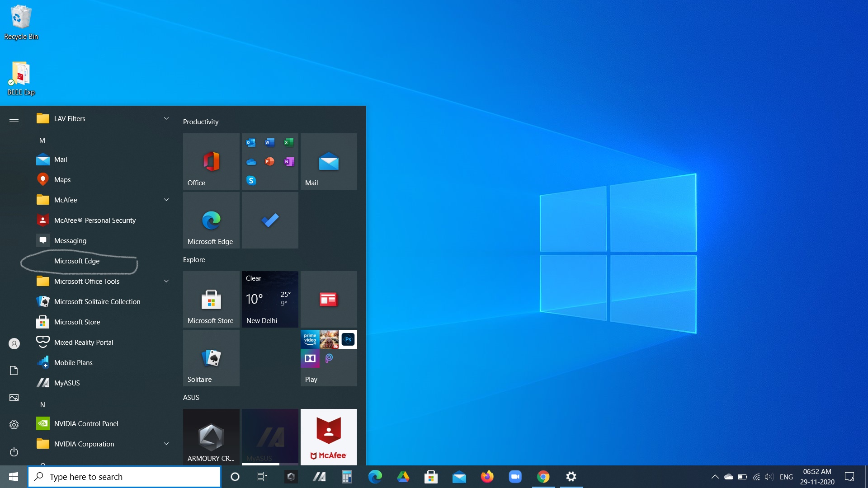Image resolution: width=868 pixels, height=488 pixels.
Task: Launch Calculator from the taskbar
Action: [347, 477]
